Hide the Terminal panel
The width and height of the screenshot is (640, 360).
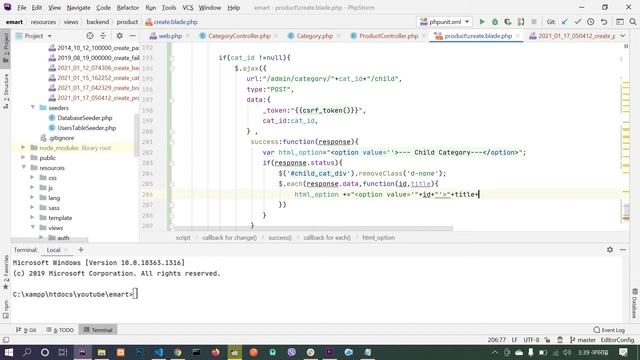(623, 249)
